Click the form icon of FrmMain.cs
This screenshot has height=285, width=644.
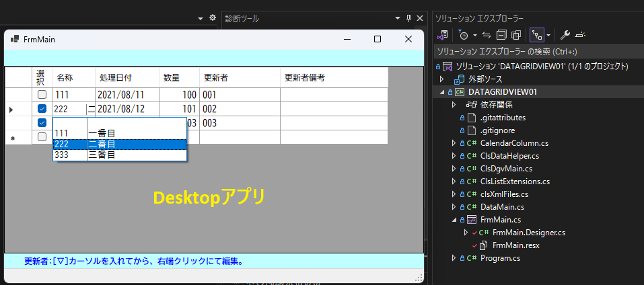pos(472,219)
